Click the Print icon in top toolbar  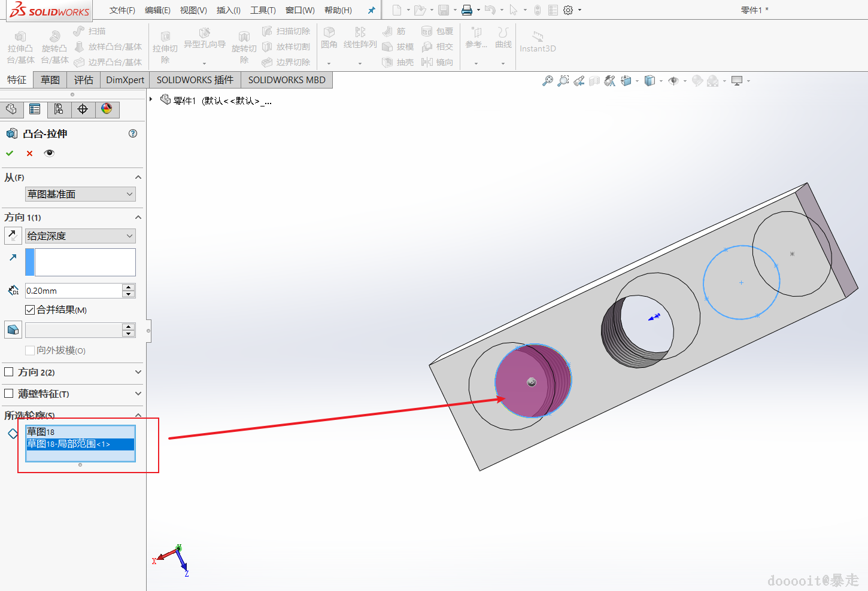pos(467,10)
